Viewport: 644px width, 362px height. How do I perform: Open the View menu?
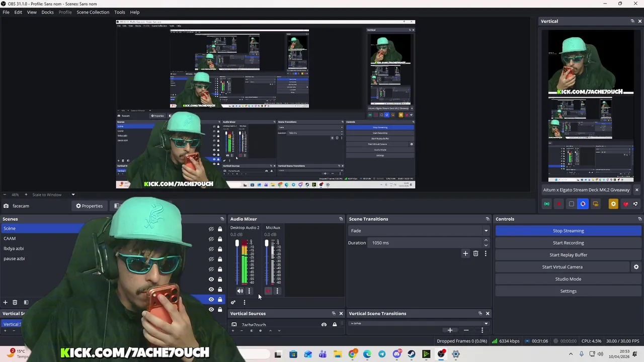(x=32, y=12)
